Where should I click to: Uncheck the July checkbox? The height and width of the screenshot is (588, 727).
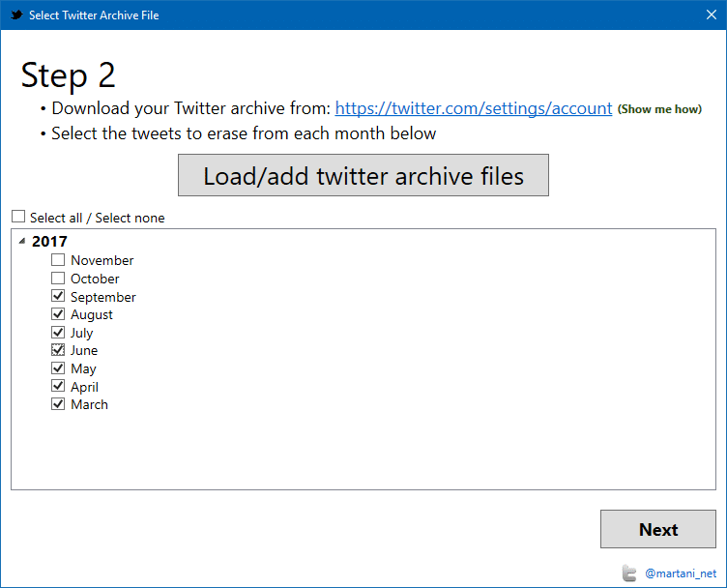coord(58,332)
